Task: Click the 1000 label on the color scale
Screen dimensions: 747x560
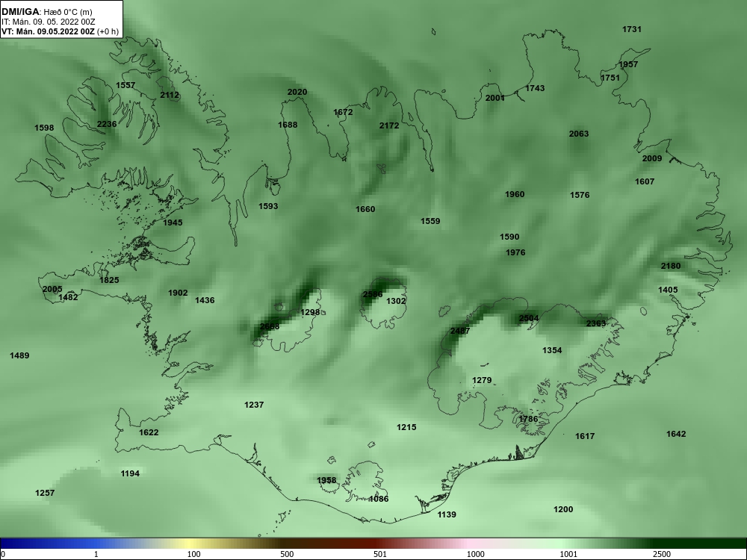Action: click(x=475, y=554)
